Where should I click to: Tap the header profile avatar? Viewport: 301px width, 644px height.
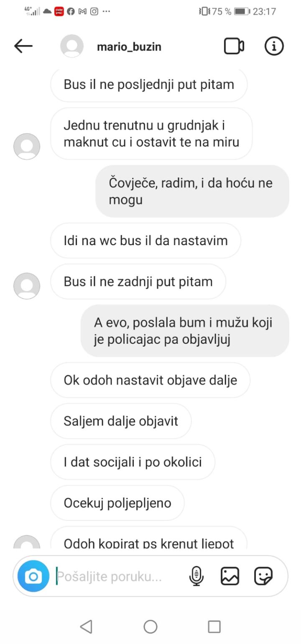[x=72, y=46]
